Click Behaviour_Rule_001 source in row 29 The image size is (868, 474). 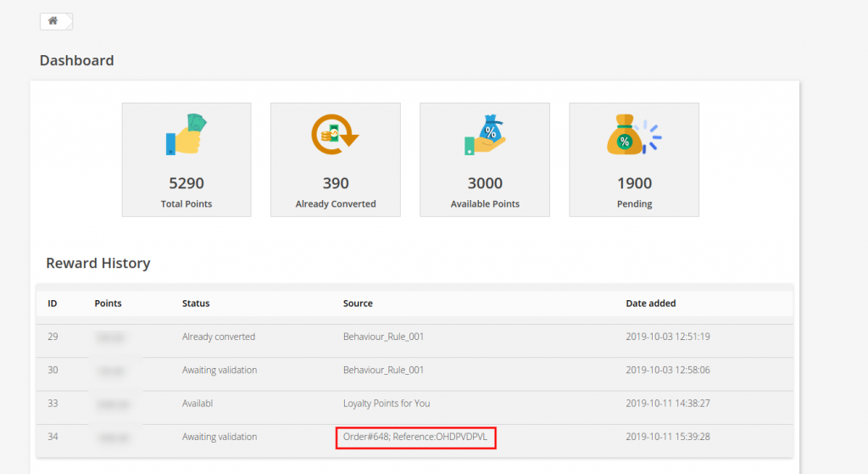(x=383, y=337)
